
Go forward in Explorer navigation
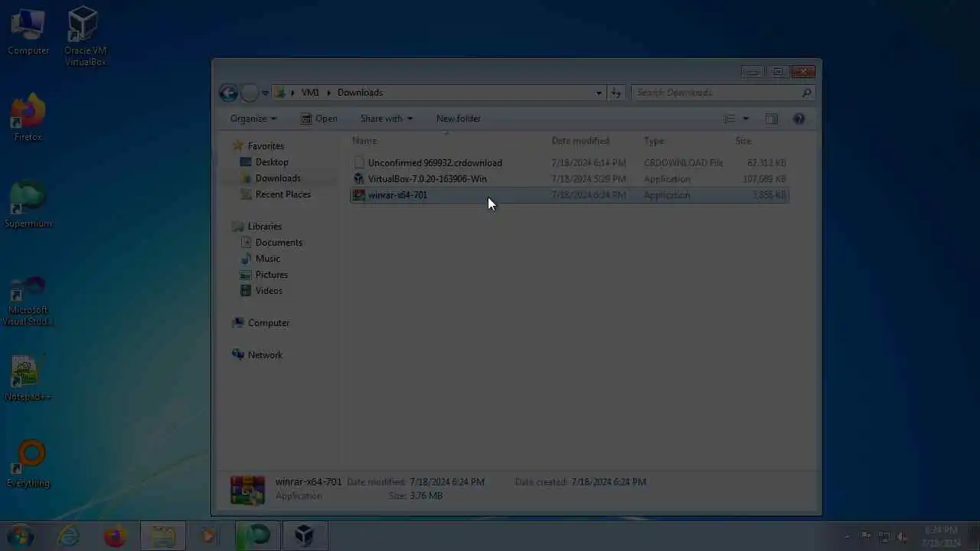point(250,93)
